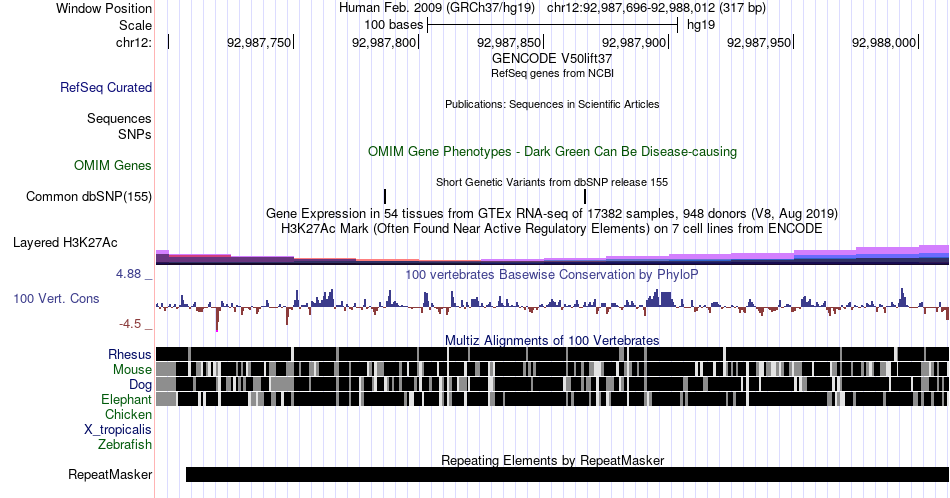Click the 92,987,850 ruler position
The height and width of the screenshot is (498, 950).
point(509,42)
